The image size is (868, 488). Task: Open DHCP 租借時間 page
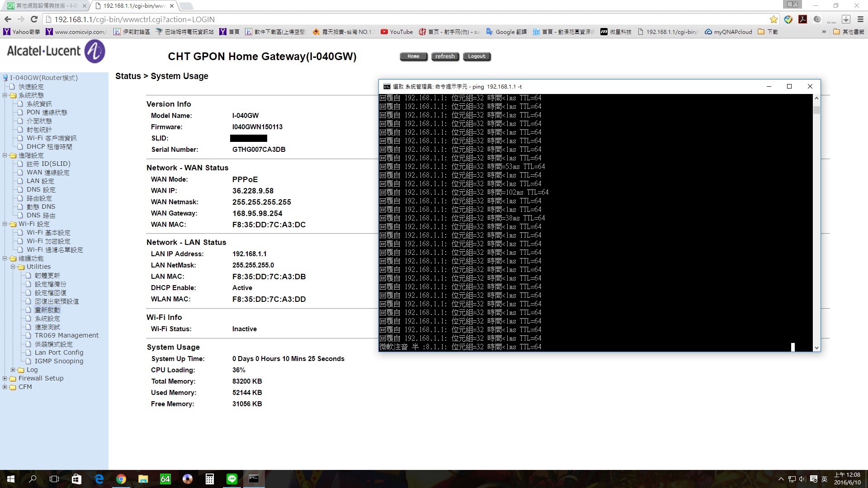(x=49, y=147)
